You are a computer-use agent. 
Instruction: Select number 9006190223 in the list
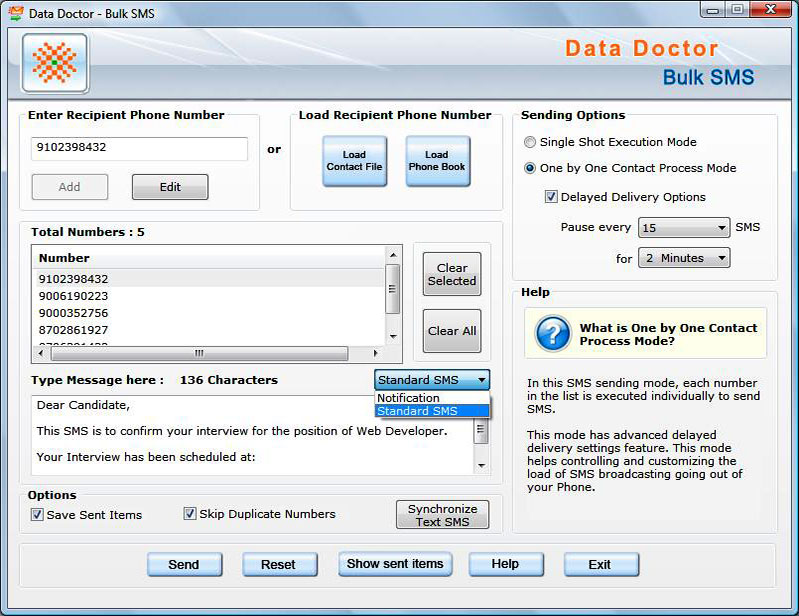pos(208,296)
